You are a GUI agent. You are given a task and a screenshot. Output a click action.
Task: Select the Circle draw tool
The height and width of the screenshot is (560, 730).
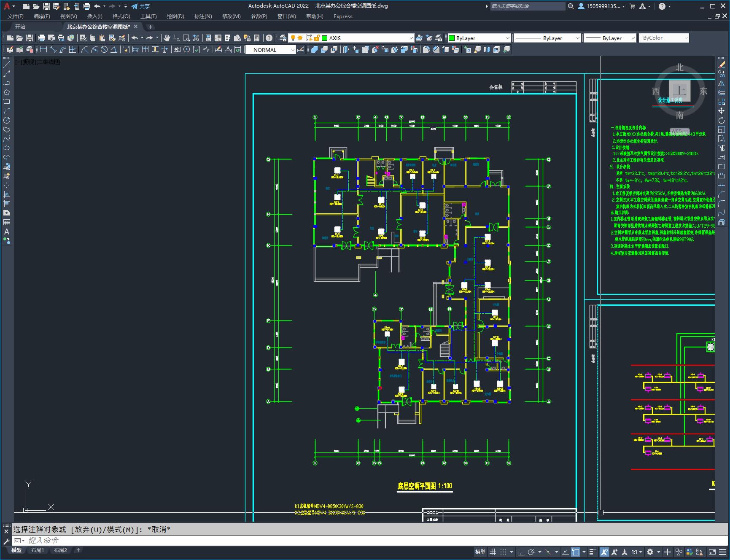pos(7,120)
